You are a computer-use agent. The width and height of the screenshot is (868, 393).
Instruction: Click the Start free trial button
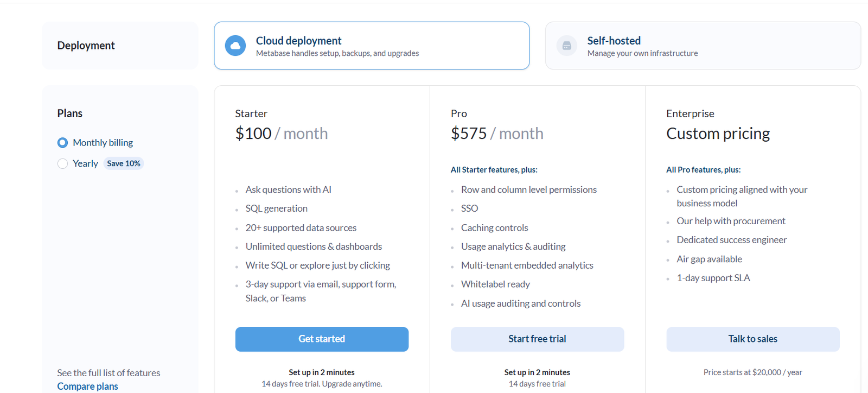537,339
